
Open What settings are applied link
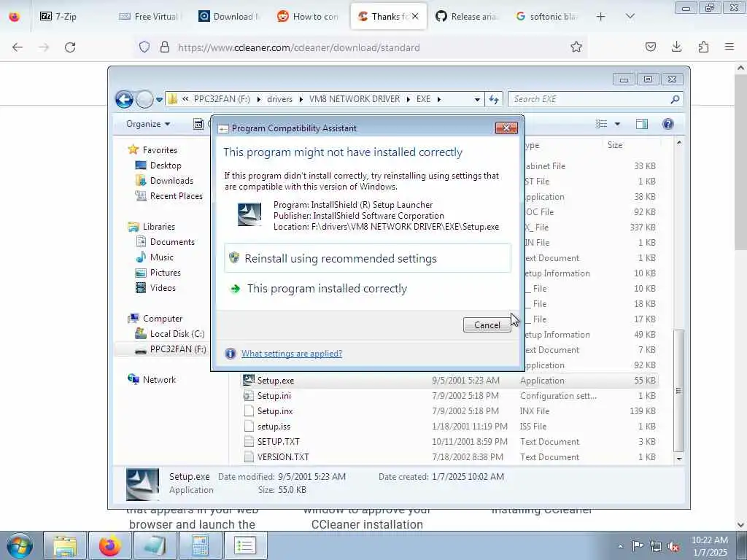click(x=292, y=354)
